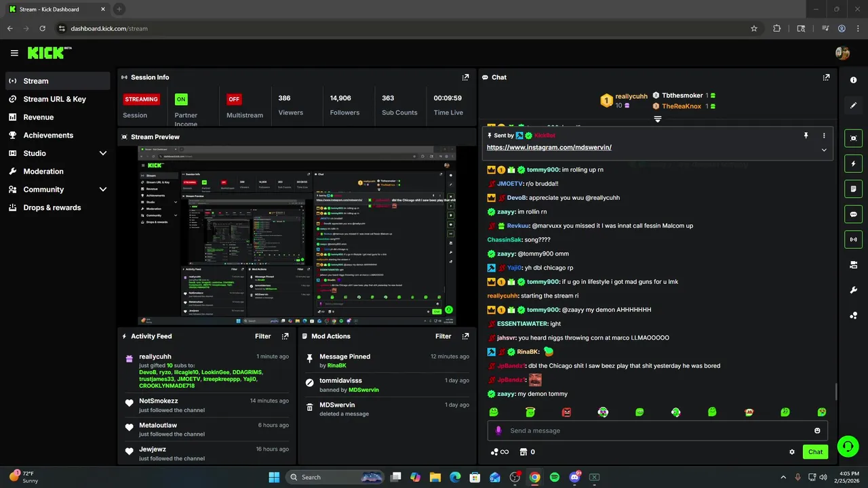Click RinaBK in Message Pinned entry

coord(337,365)
